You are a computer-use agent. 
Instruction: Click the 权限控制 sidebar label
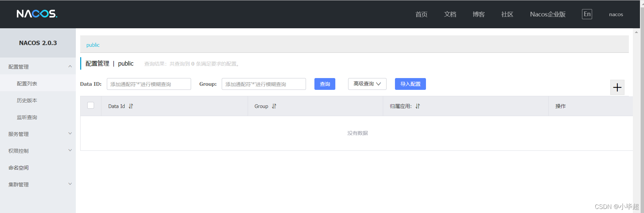[19, 151]
